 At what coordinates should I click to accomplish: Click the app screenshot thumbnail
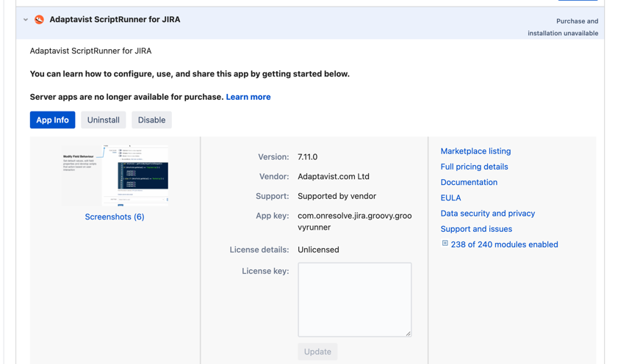(115, 175)
